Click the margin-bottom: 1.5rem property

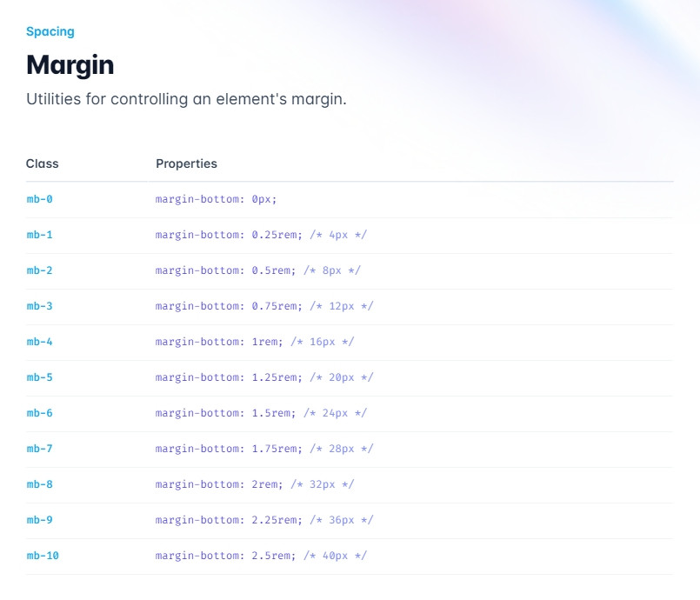click(261, 414)
